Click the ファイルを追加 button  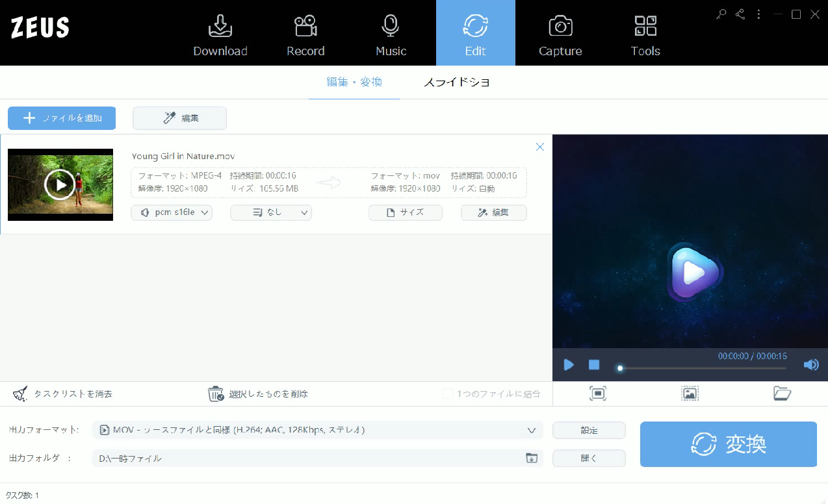tap(62, 118)
